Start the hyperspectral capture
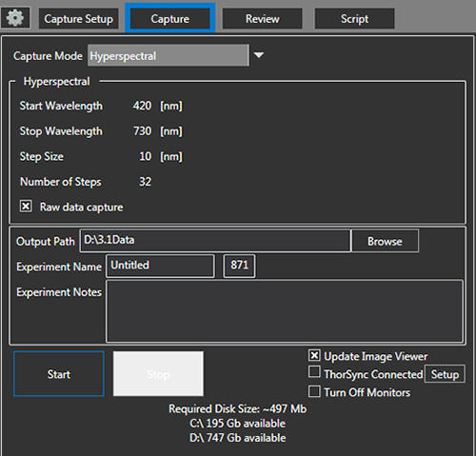 [59, 374]
